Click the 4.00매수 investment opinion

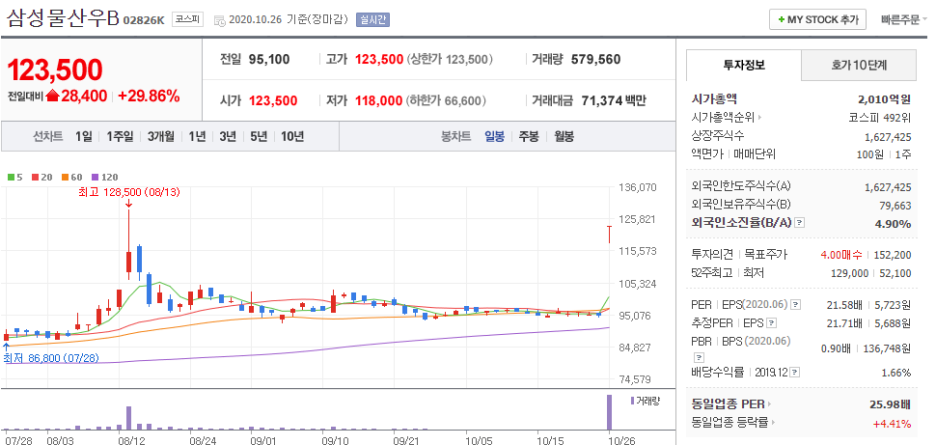[841, 255]
